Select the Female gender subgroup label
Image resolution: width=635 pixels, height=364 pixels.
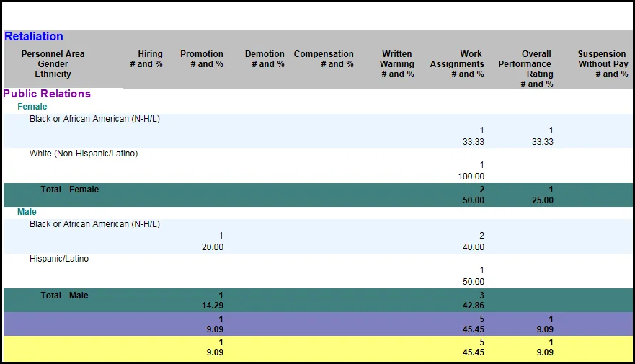coord(32,107)
